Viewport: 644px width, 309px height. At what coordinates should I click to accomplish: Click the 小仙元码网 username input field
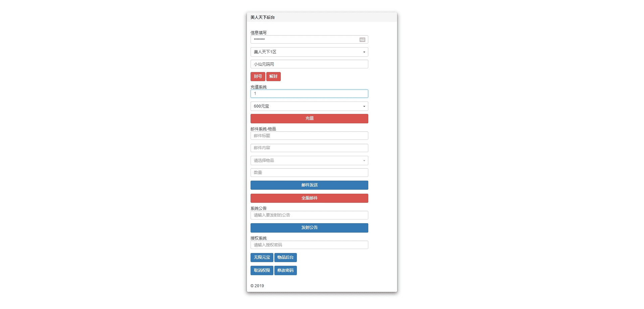[309, 64]
